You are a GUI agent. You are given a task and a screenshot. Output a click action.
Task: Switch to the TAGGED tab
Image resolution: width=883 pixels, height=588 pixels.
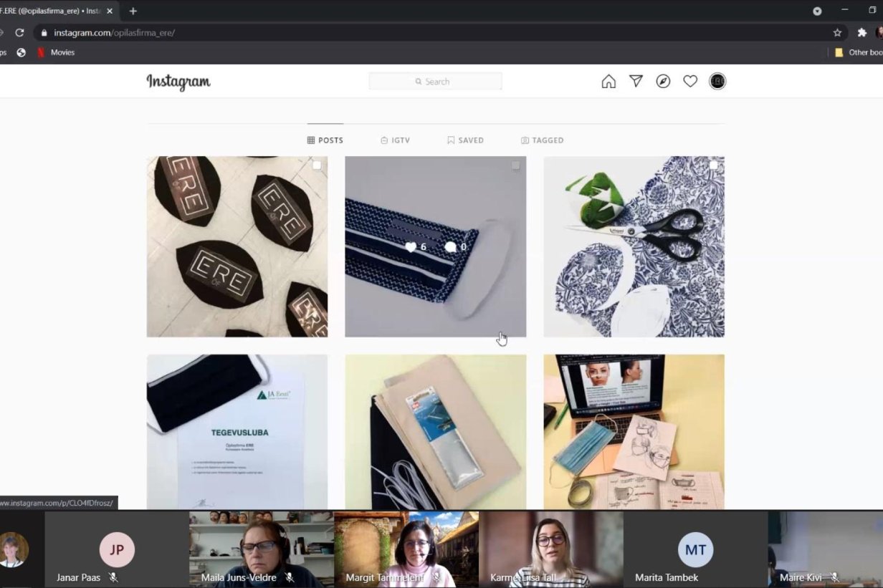(542, 140)
